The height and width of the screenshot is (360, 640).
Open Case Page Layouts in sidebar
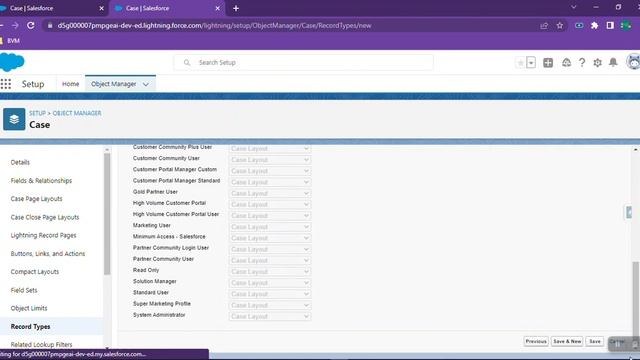[x=36, y=199]
